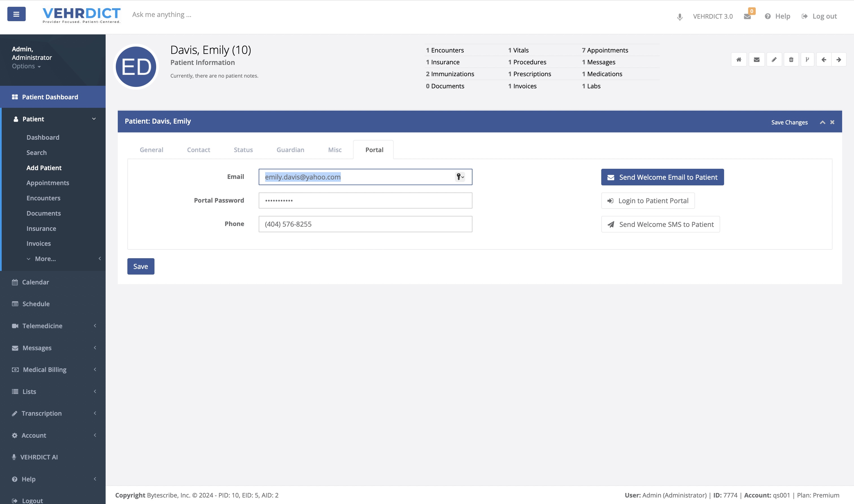Viewport: 854px width, 504px height.
Task: Toggle the hamburger sidebar menu button
Action: 16,14
